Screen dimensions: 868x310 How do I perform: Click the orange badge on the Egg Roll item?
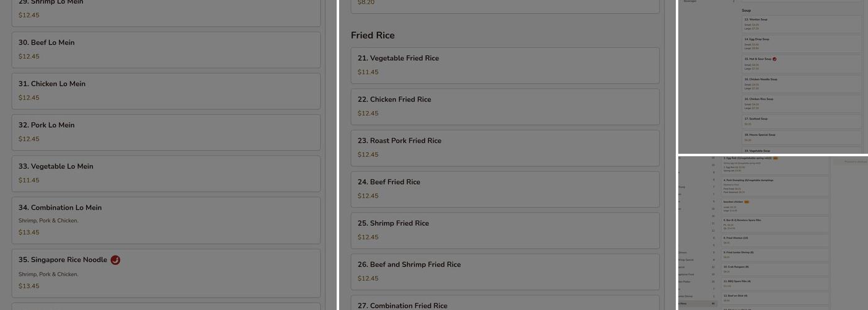coord(775,158)
